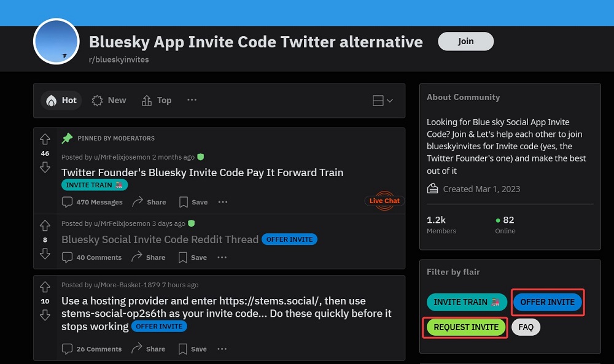Downvote the stems.social hosting provider post
This screenshot has height=364, width=614.
[45, 315]
